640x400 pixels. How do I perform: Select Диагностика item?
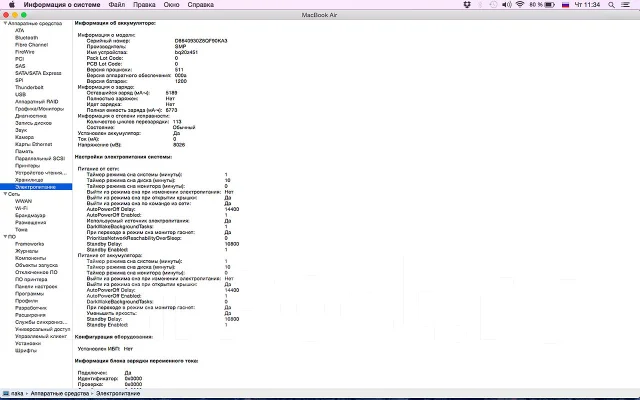click(31, 116)
